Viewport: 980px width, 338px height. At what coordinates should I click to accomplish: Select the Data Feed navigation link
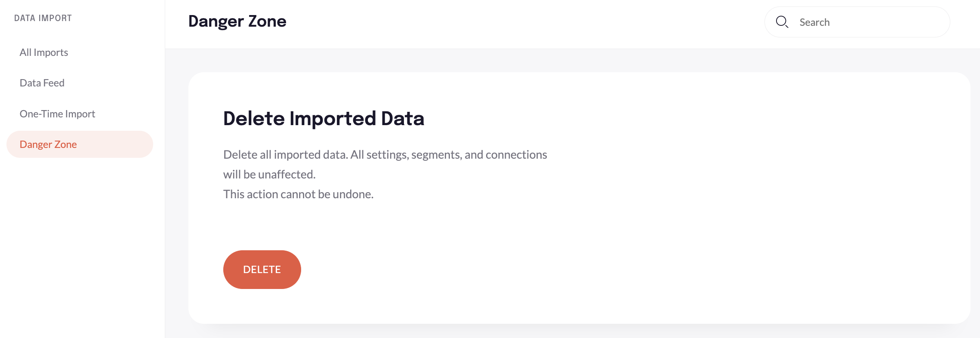pos(42,83)
